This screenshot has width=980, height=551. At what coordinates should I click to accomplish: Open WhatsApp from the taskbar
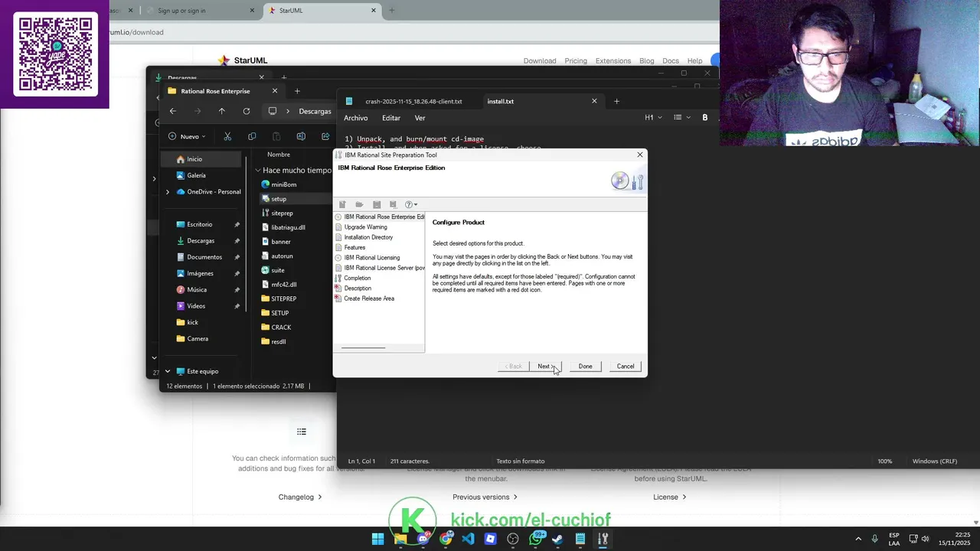click(x=535, y=539)
